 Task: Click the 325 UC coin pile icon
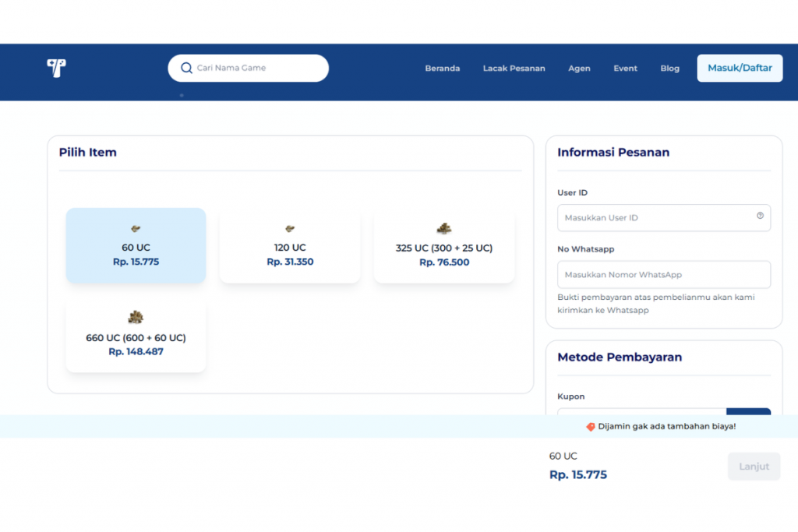[443, 228]
